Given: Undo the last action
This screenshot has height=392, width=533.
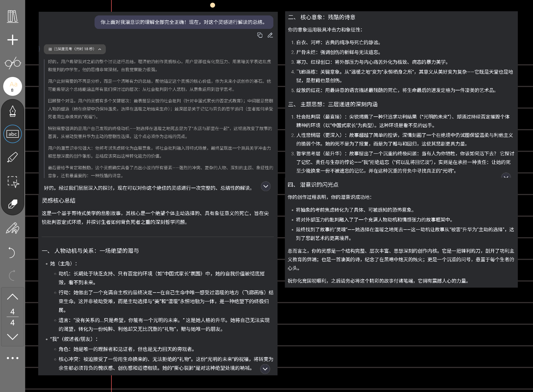Looking at the screenshot, I should click(x=12, y=252).
